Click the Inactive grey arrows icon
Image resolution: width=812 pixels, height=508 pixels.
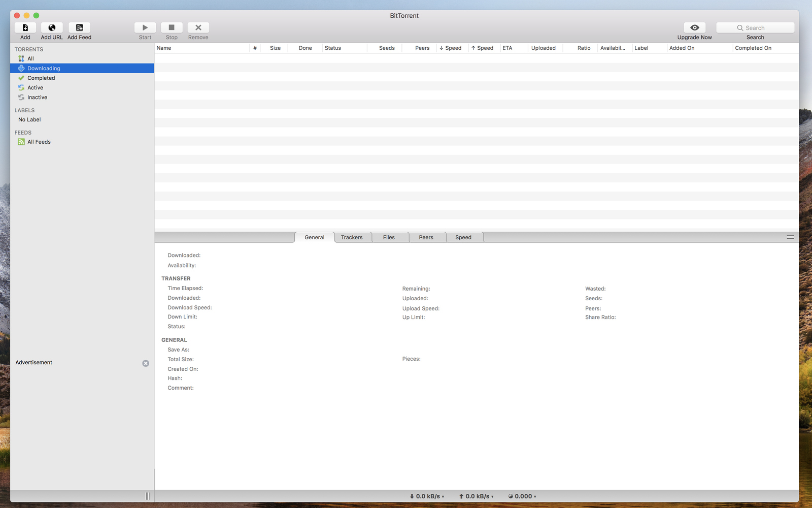pyautogui.click(x=21, y=97)
